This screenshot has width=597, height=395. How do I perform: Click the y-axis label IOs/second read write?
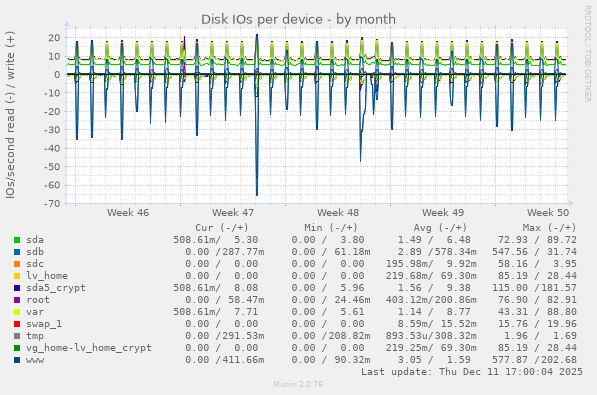tap(10, 115)
